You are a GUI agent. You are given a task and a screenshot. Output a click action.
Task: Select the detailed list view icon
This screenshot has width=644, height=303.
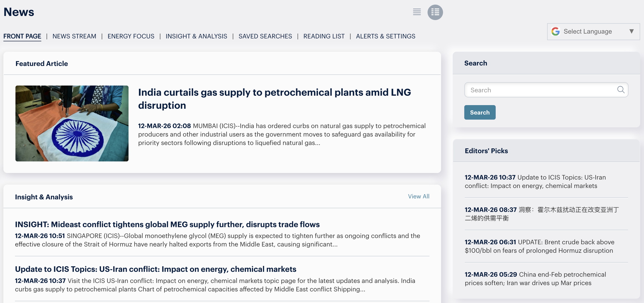click(435, 12)
